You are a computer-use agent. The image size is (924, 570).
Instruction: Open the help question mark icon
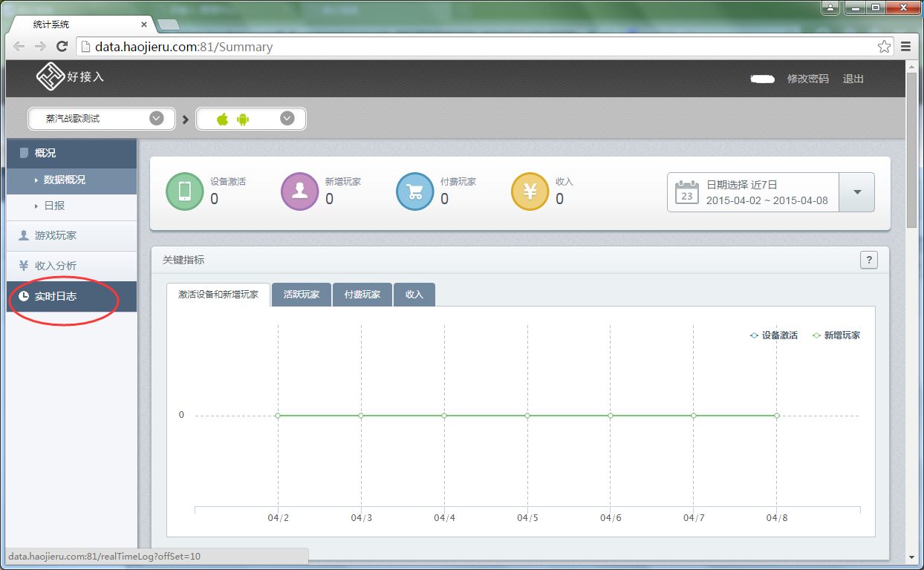coord(868,260)
